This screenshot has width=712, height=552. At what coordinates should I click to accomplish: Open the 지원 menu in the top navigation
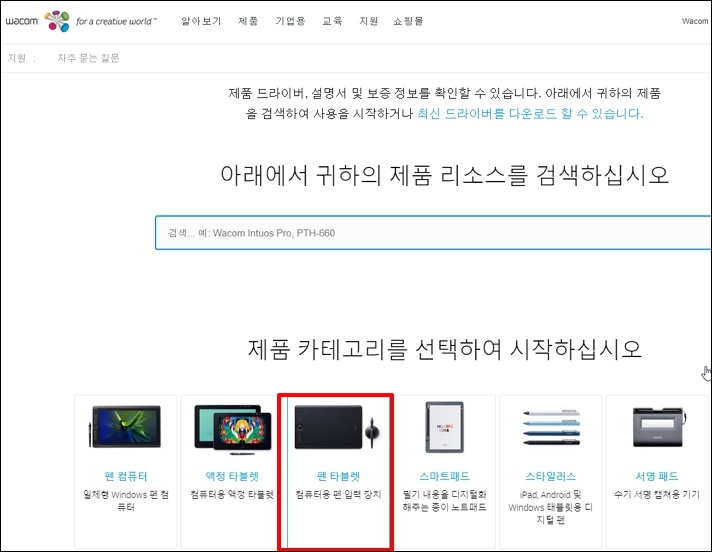(x=368, y=21)
